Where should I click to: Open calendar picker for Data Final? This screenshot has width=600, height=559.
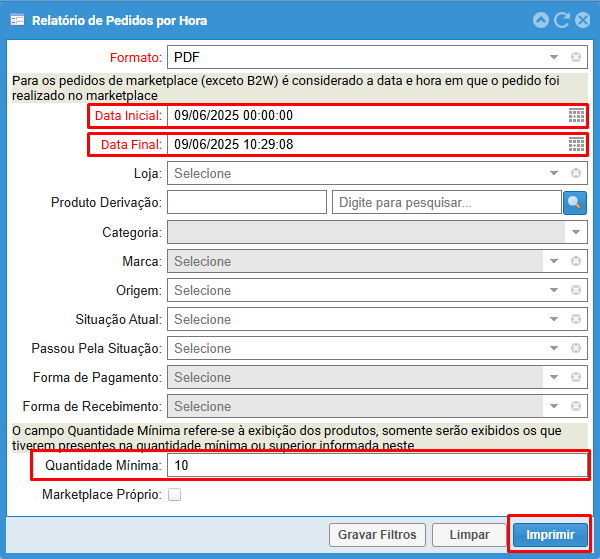(x=576, y=144)
